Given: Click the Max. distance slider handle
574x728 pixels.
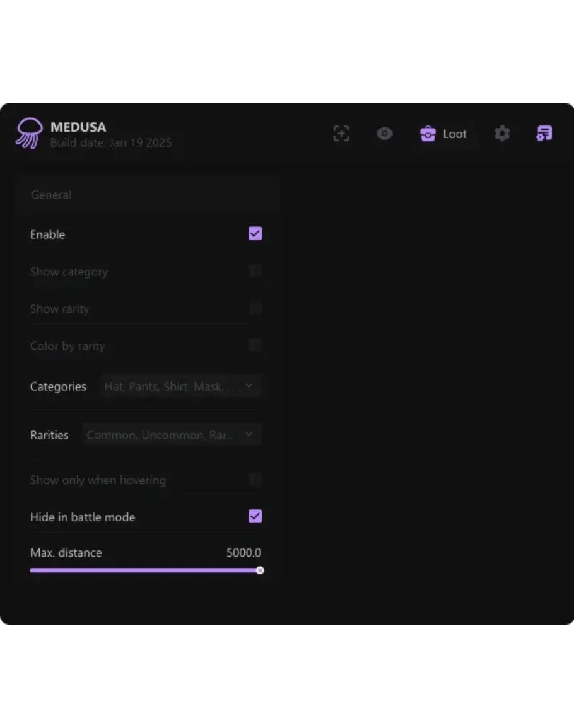Looking at the screenshot, I should coord(260,570).
